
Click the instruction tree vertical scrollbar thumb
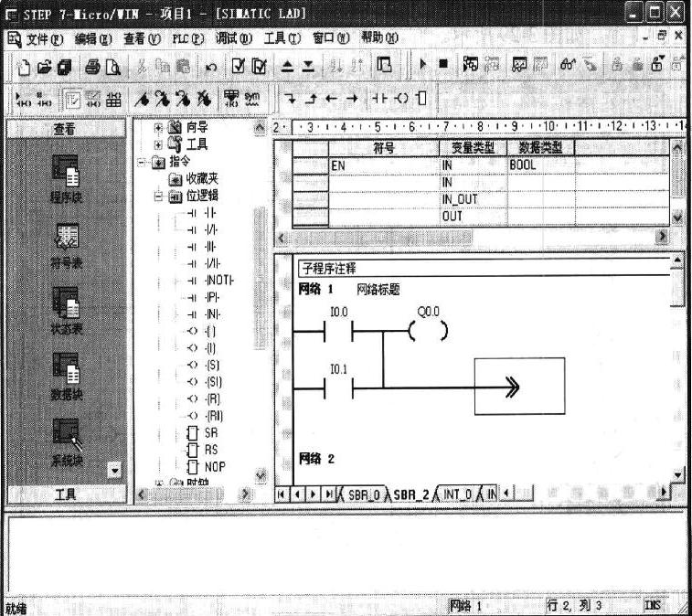tap(261, 277)
